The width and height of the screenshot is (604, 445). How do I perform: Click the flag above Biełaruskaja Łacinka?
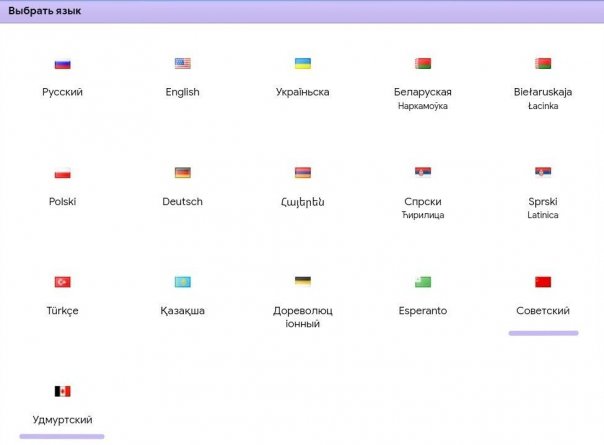coord(543,63)
